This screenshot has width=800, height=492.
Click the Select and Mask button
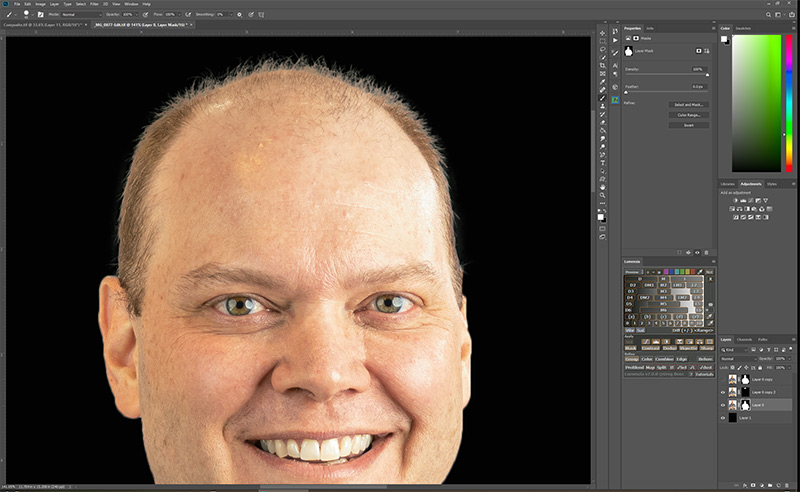(x=689, y=105)
